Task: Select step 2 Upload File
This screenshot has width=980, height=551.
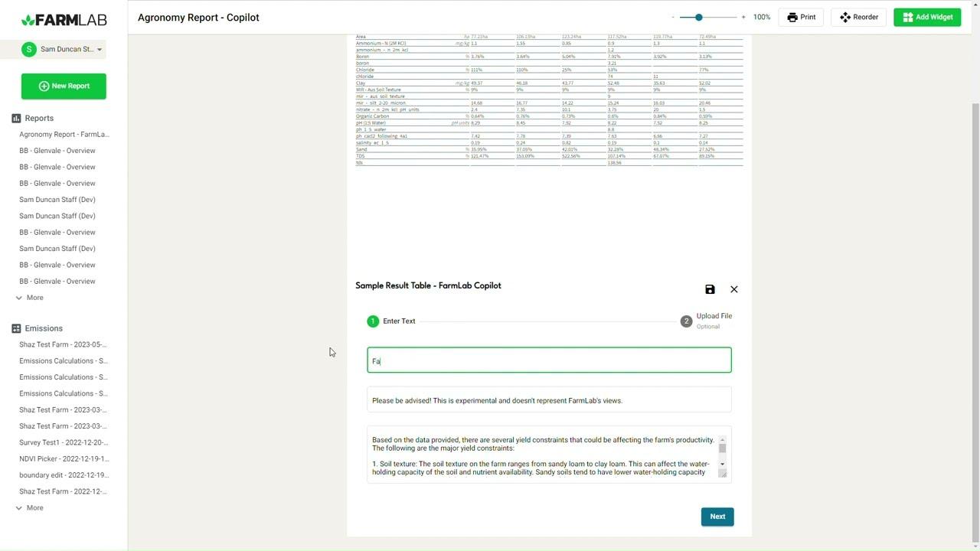Action: point(707,321)
